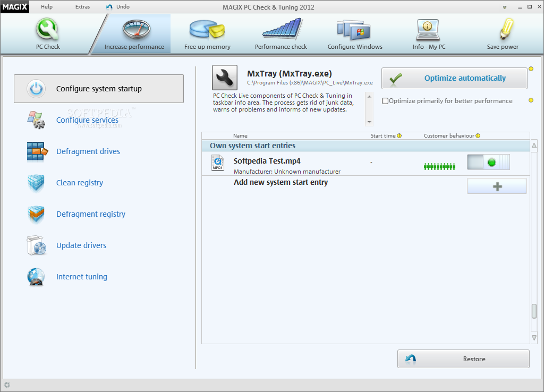Click the Restore button
Viewport: 544px width, 392px height.
[463, 359]
